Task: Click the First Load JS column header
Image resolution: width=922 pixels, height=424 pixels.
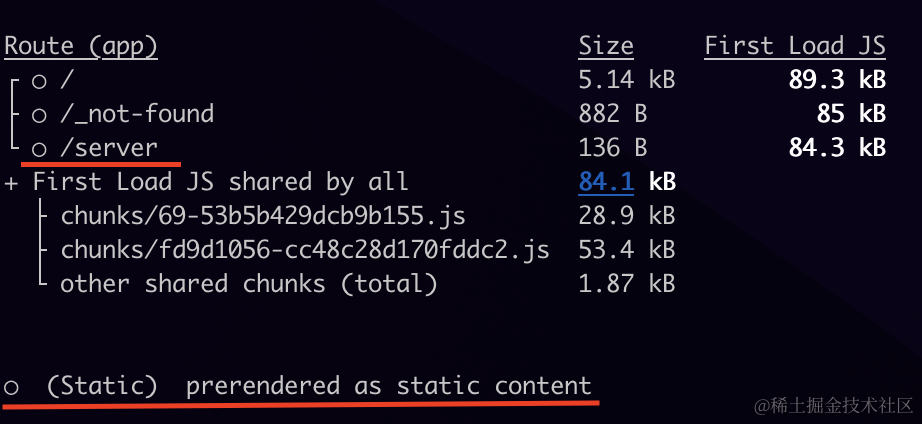Action: (x=795, y=46)
